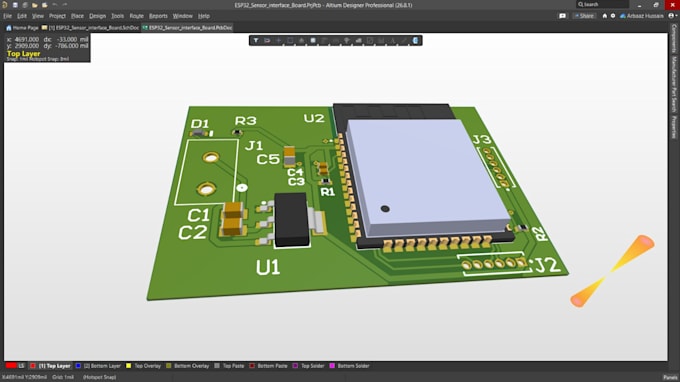
Task: Click the Grid 1mil status bar text
Action: (x=63, y=377)
